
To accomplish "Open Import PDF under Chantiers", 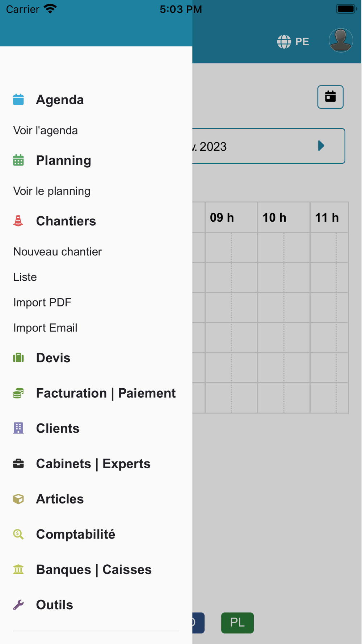I will [x=42, y=302].
